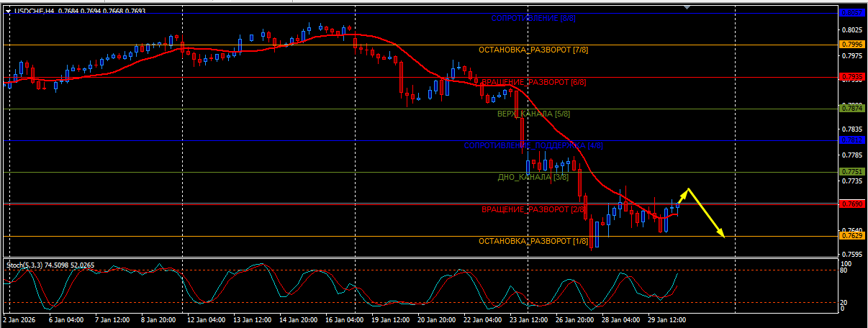Click the orange 0.7629 price tag
This screenshot has width=868, height=328.
pos(851,236)
